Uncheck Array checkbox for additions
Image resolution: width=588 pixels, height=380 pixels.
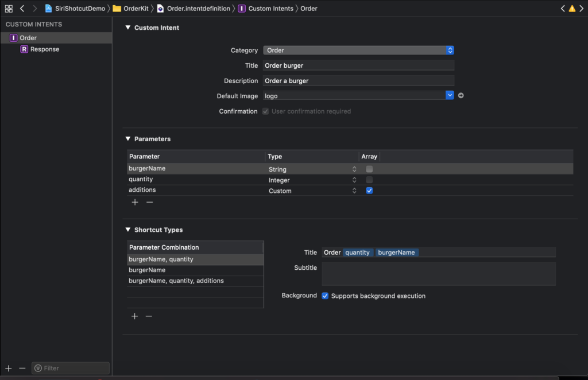pos(369,191)
